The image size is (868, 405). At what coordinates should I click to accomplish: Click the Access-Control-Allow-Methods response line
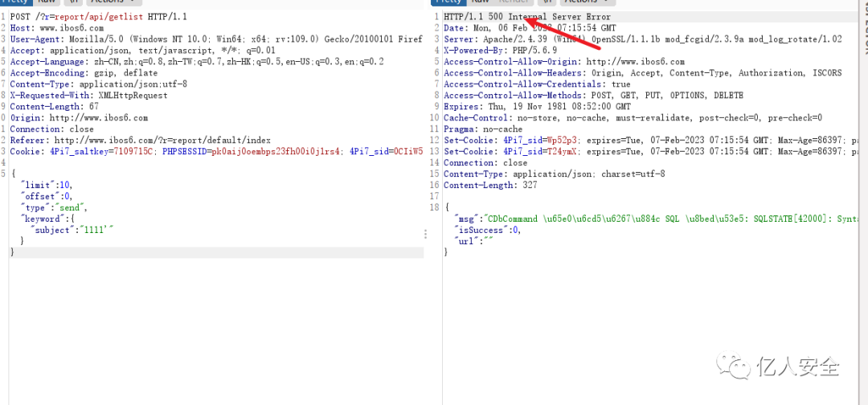click(x=593, y=95)
